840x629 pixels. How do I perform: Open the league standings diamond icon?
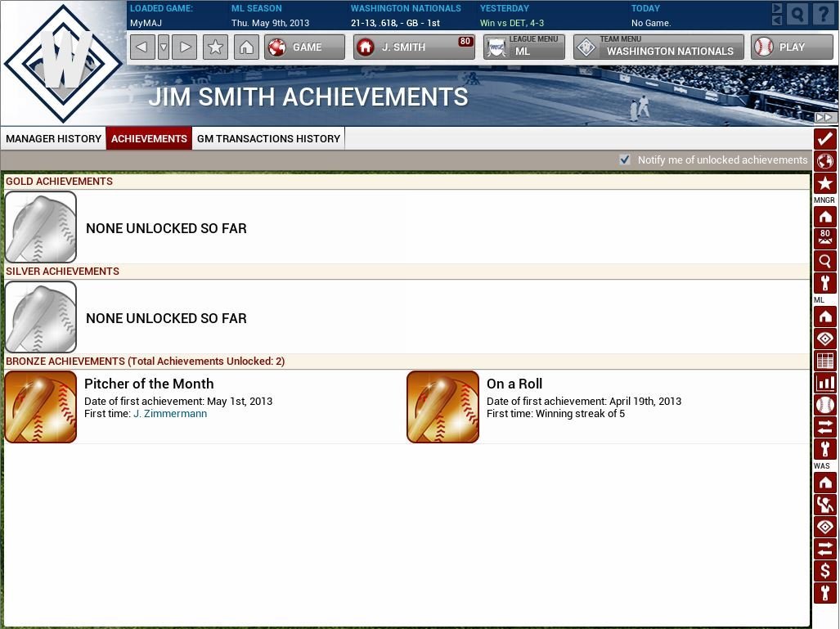(824, 340)
